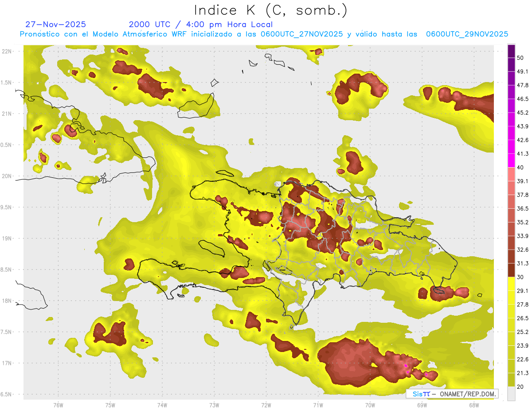Click the colorbar value '32.6'
This screenshot has width=532, height=411.
pos(522,250)
